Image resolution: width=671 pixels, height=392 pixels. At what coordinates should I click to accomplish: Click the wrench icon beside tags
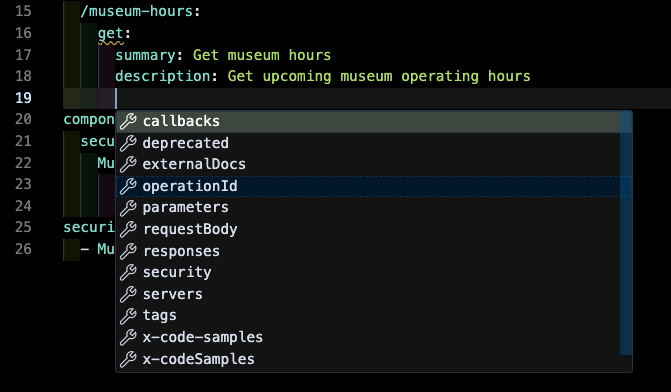coord(128,315)
